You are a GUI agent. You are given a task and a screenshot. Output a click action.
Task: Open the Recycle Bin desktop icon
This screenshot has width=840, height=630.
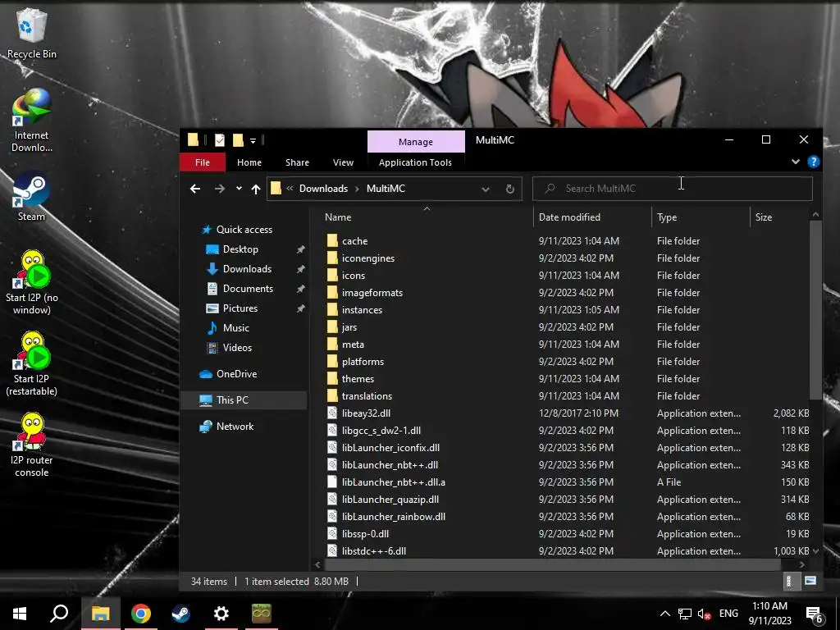click(31, 34)
